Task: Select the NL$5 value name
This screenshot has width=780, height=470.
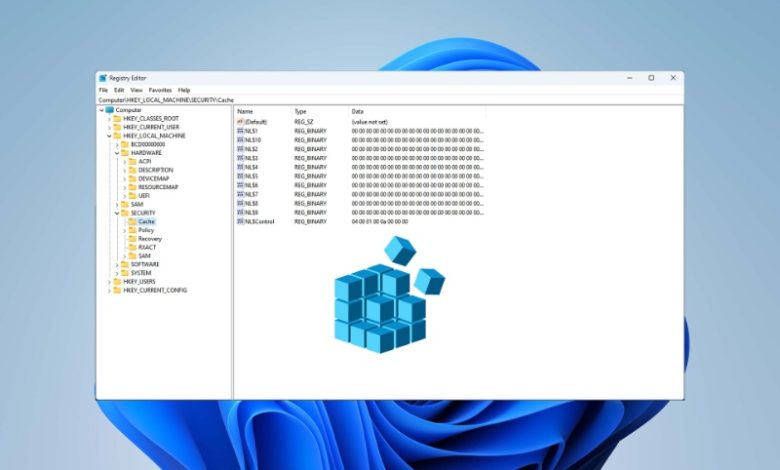Action: point(251,176)
